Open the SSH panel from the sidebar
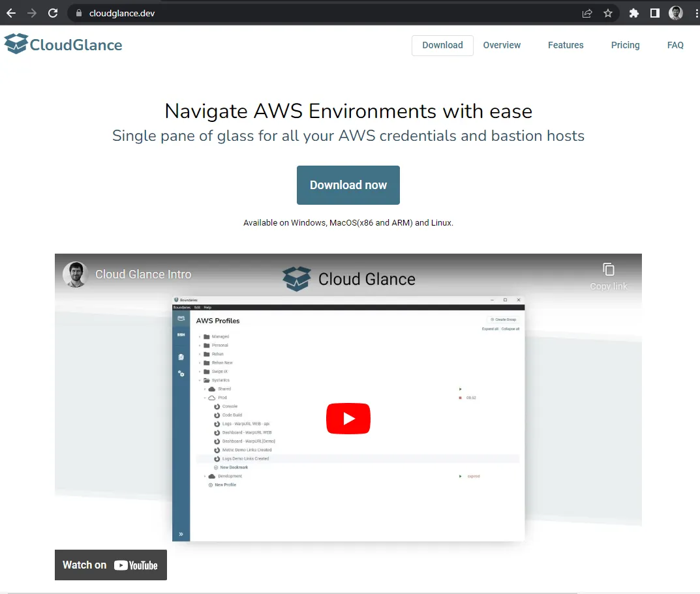700x594 pixels. point(181,334)
